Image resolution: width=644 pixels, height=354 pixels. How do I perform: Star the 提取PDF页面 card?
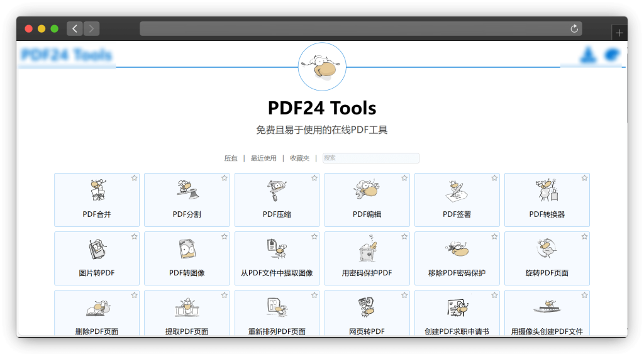(225, 296)
